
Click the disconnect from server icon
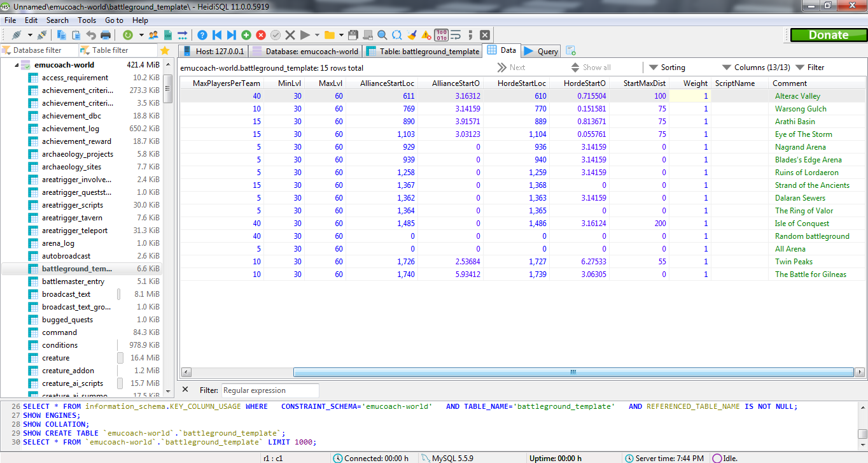[42, 35]
